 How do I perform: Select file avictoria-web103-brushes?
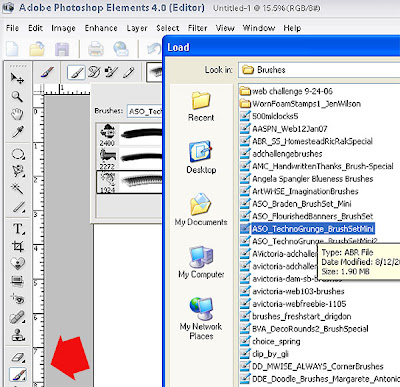coord(292,291)
